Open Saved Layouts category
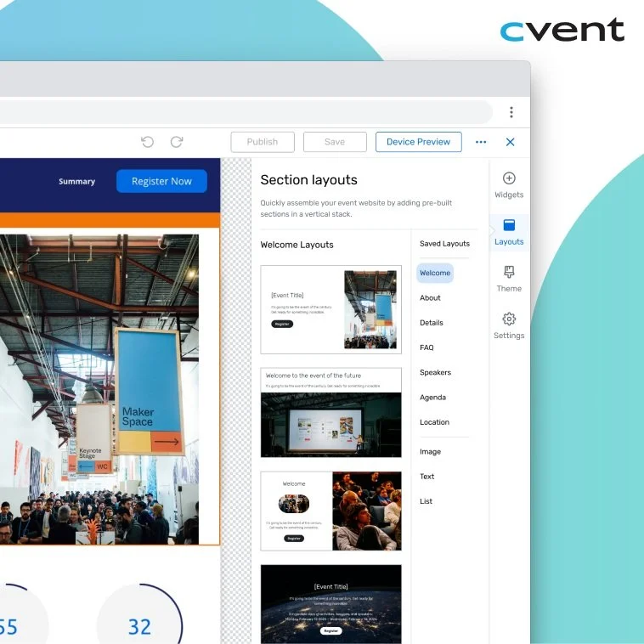 pos(444,244)
